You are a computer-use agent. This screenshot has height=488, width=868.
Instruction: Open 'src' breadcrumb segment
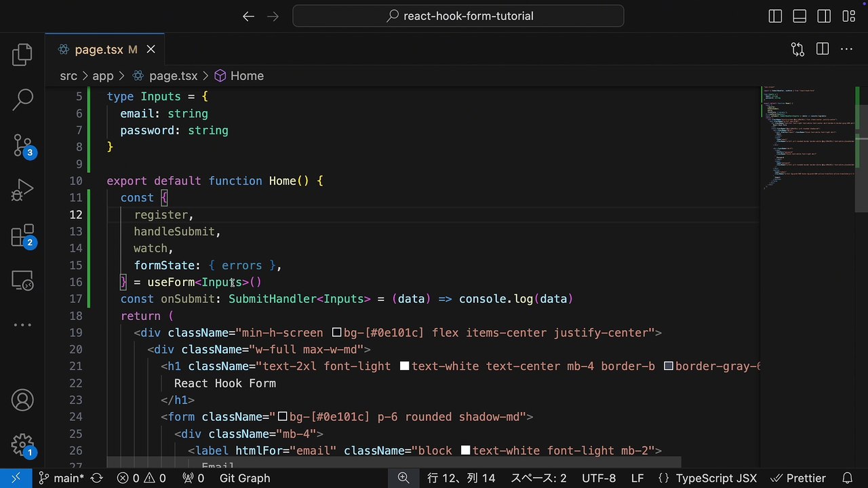point(68,76)
